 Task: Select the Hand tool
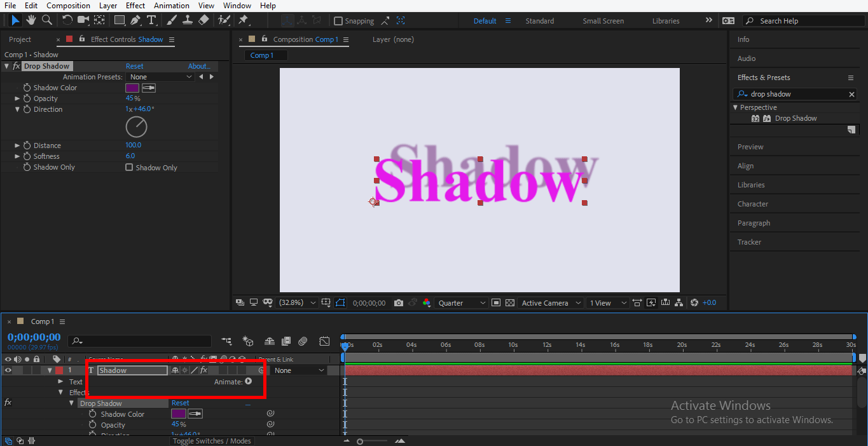(x=31, y=20)
